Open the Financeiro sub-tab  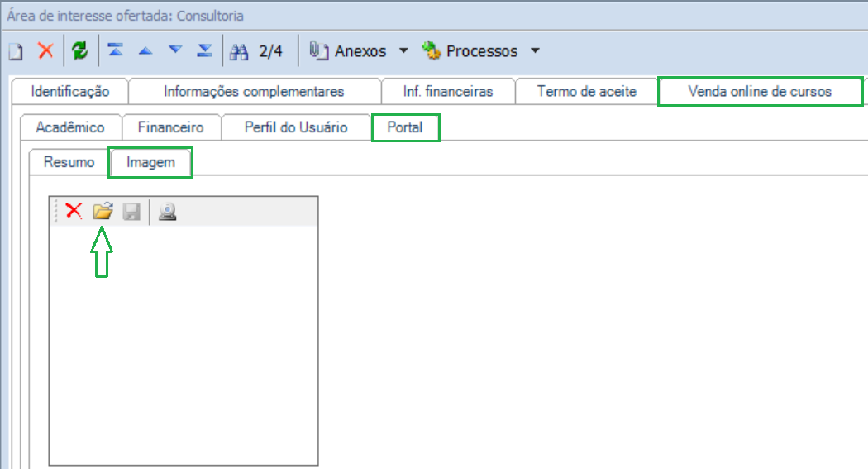[x=171, y=127]
